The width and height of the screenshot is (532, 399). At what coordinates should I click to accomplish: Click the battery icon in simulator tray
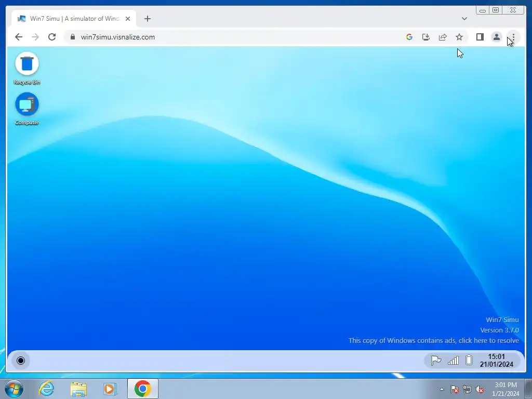click(x=469, y=360)
